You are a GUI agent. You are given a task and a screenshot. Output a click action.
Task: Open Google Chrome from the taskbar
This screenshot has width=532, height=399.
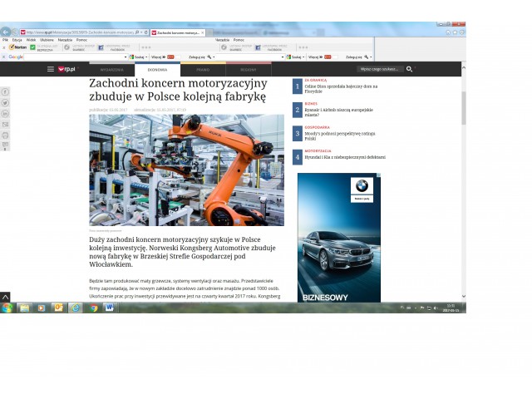[93, 308]
